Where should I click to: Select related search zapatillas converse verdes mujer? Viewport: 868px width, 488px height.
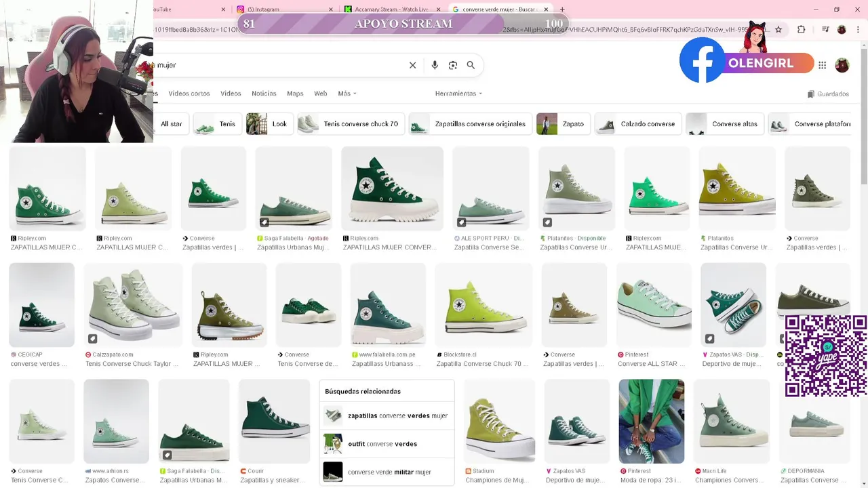point(387,415)
